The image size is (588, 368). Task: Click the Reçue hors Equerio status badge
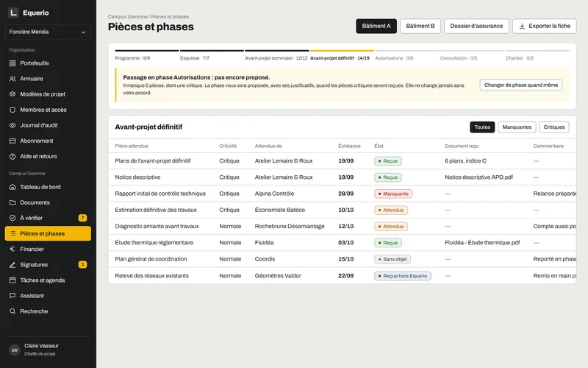pyautogui.click(x=402, y=276)
